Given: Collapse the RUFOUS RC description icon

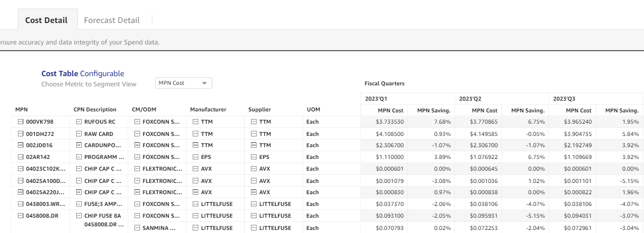Looking at the screenshot, I should coord(79,122).
